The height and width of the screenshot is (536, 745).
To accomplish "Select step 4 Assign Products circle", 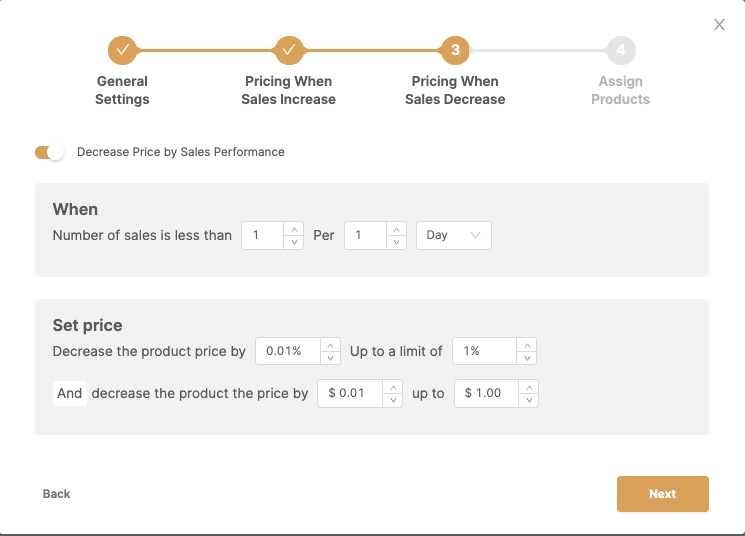I will click(621, 50).
